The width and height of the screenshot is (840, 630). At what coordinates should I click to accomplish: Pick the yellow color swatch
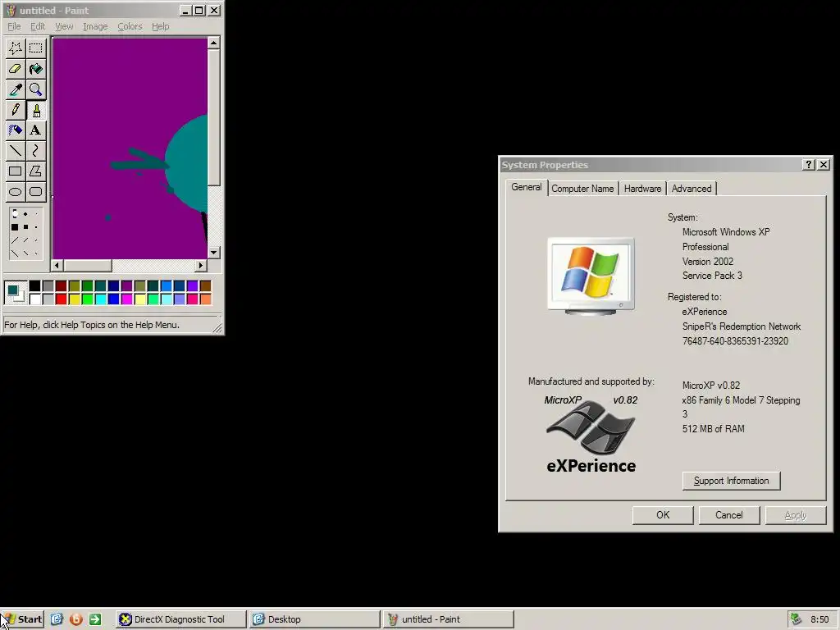point(75,299)
